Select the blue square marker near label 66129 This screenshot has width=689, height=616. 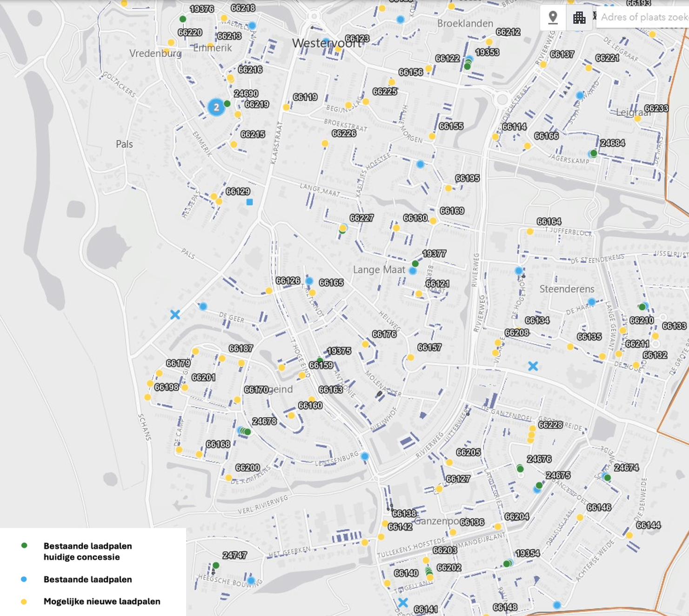point(250,202)
